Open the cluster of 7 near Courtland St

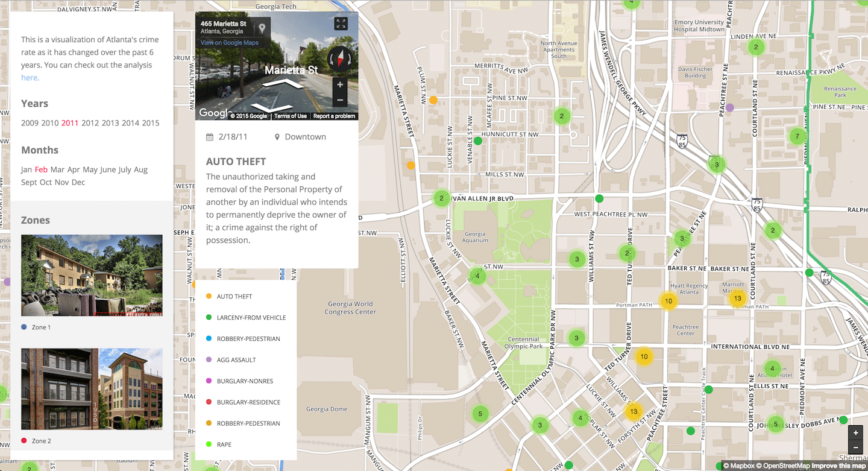(797, 136)
